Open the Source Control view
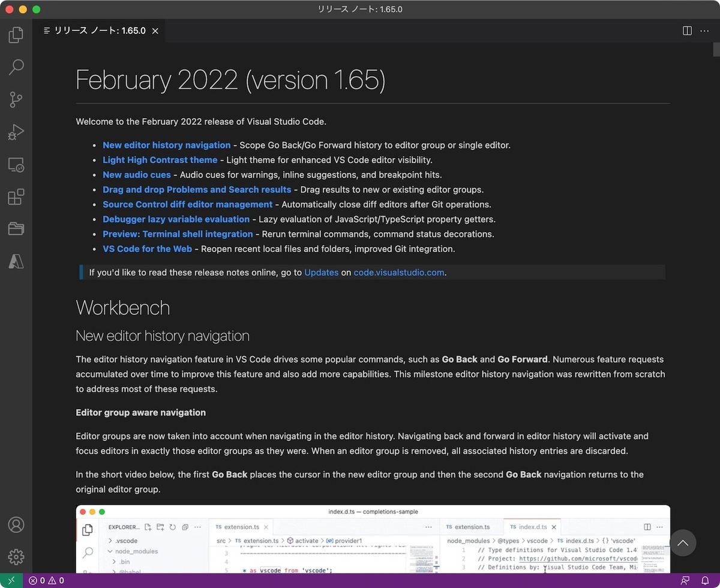Image resolution: width=720 pixels, height=588 pixels. point(16,99)
